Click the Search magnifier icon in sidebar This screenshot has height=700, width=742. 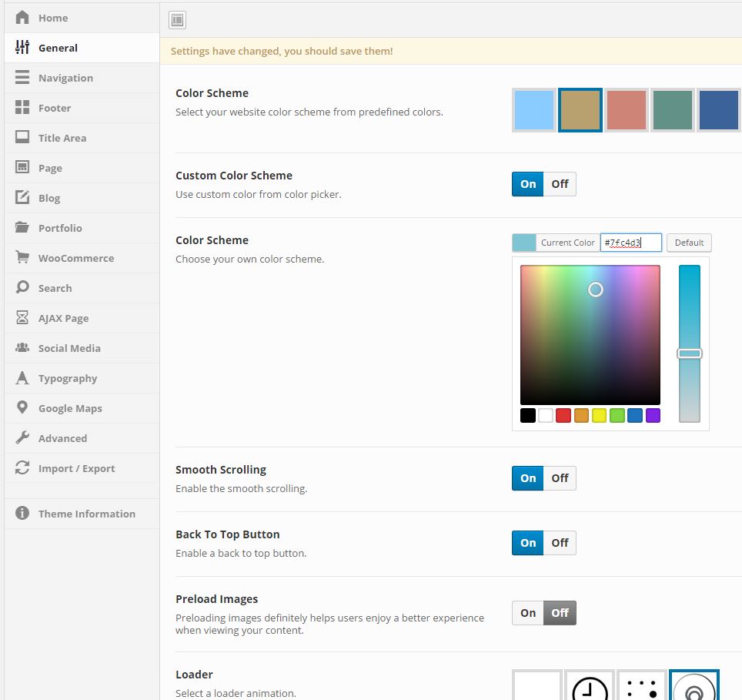tap(22, 288)
